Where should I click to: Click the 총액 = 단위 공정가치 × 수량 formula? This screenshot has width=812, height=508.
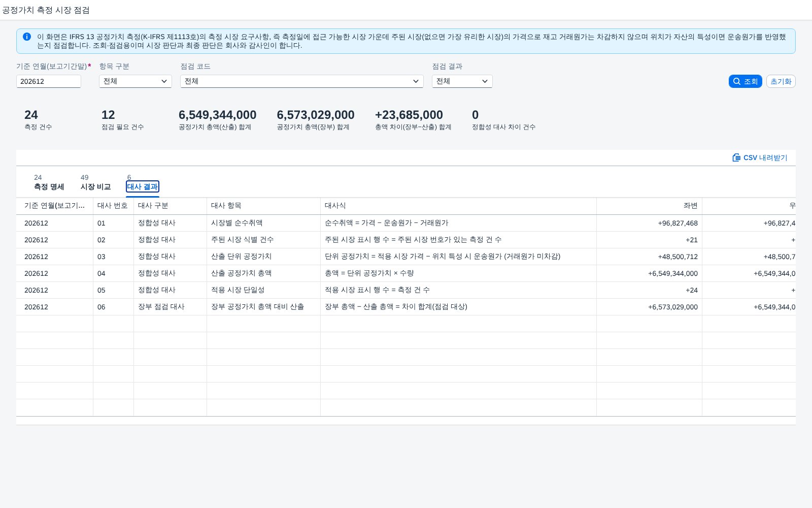(x=369, y=273)
